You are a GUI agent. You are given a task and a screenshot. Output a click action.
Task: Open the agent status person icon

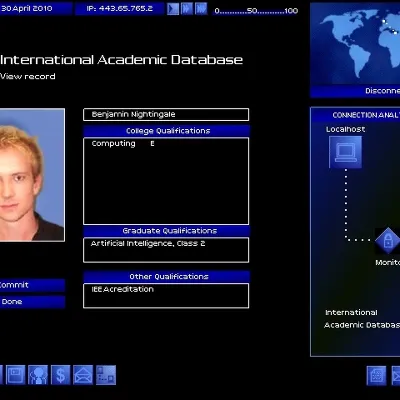38,375
